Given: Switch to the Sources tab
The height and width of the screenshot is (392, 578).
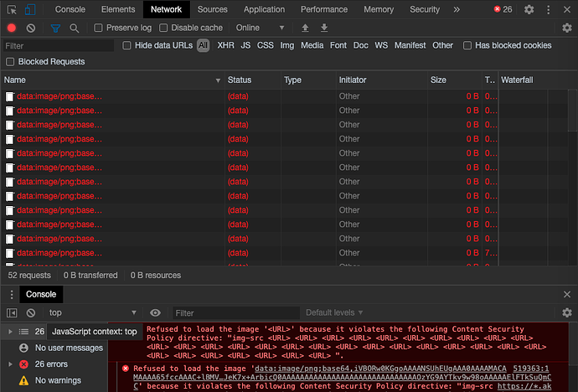Looking at the screenshot, I should pos(212,9).
